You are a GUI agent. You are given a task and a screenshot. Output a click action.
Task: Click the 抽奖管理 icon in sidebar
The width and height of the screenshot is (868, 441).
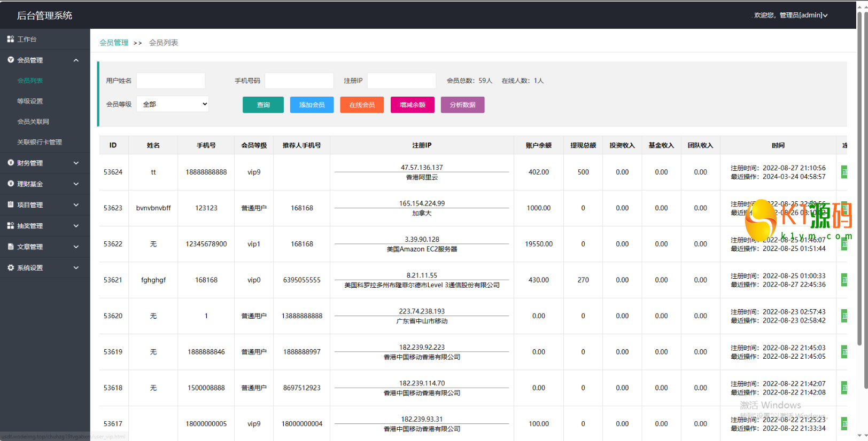click(x=10, y=226)
